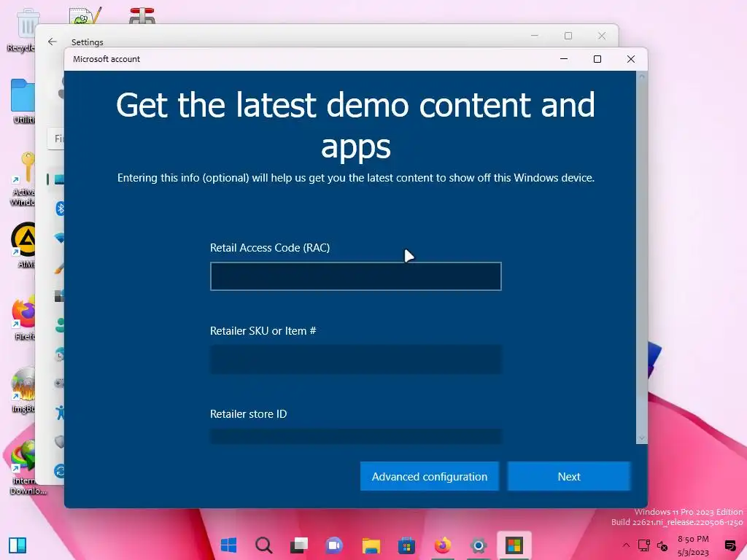Launch Firefox desktop shortcut
The height and width of the screenshot is (560, 747).
23,318
